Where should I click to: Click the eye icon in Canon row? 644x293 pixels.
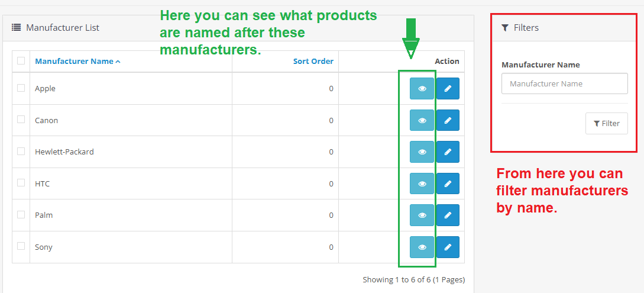coord(422,120)
